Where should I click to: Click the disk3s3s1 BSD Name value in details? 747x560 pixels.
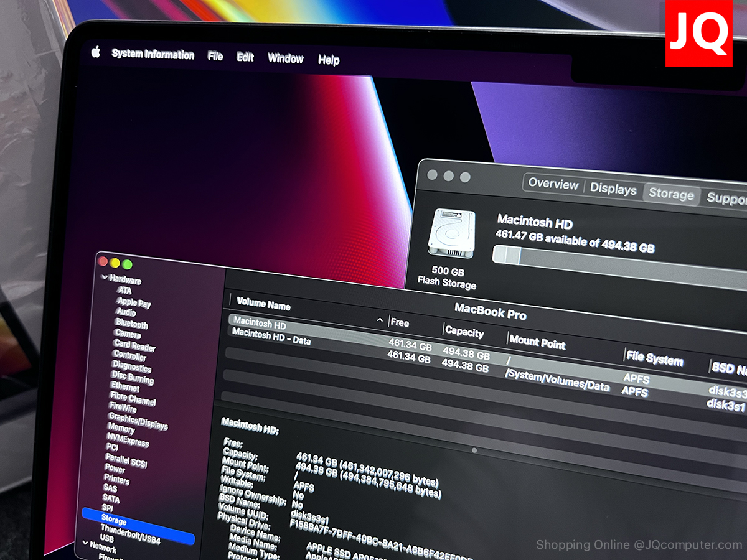309,517
